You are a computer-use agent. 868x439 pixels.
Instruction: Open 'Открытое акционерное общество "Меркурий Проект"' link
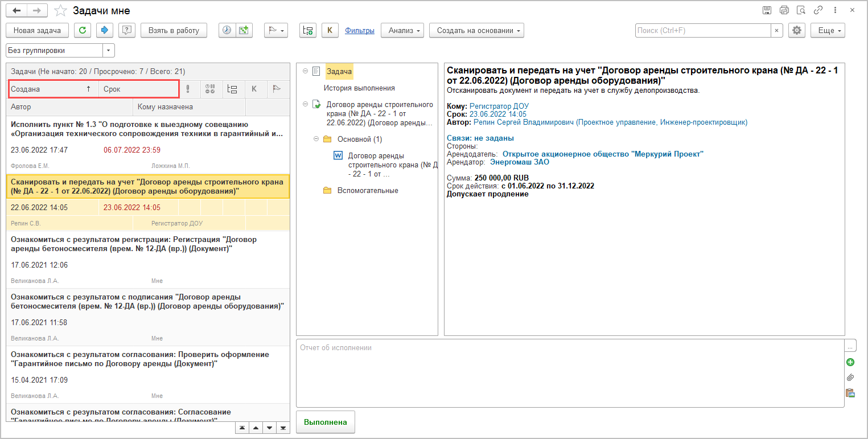[603, 154]
